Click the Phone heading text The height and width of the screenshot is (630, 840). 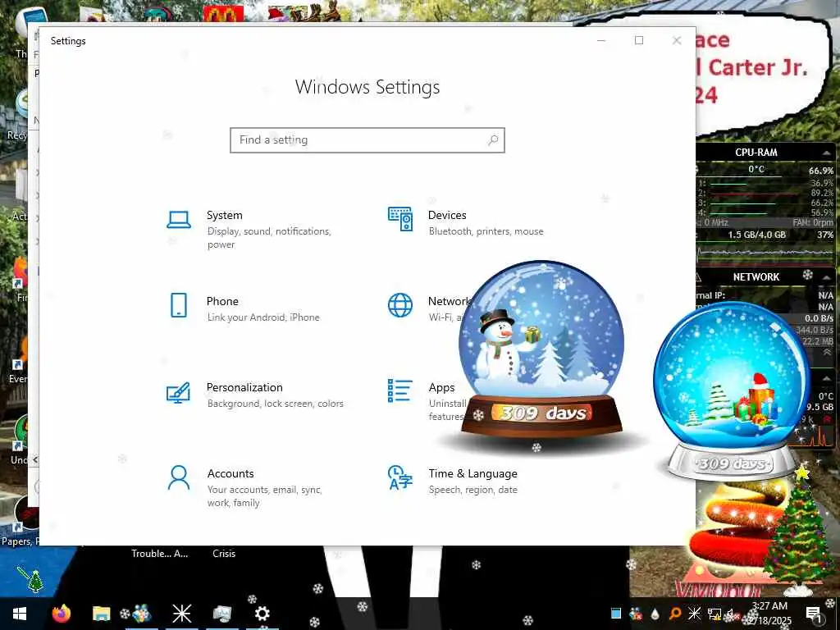coord(222,301)
